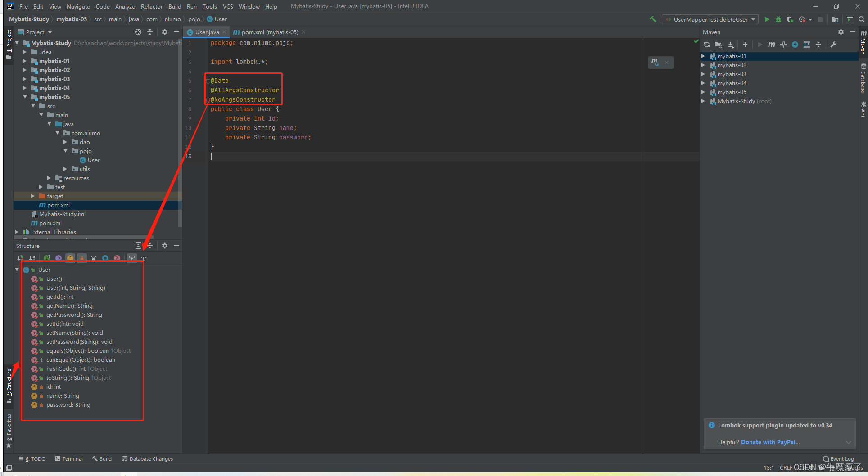
Task: Open Maven settings wrench icon
Action: (833, 45)
